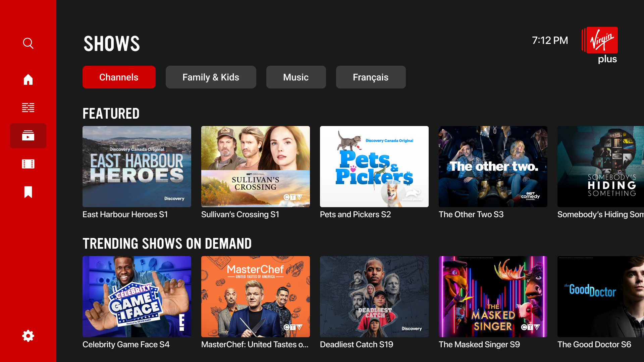The height and width of the screenshot is (362, 644).
Task: Open The Other Two S3 poster
Action: click(493, 167)
